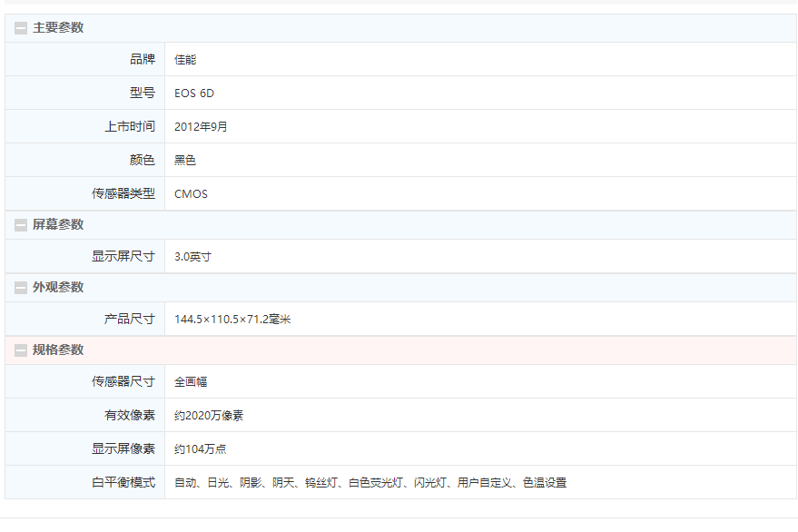
Task: Select the dimensions value 144.5×110.5×71.2毫米
Action: pos(232,320)
